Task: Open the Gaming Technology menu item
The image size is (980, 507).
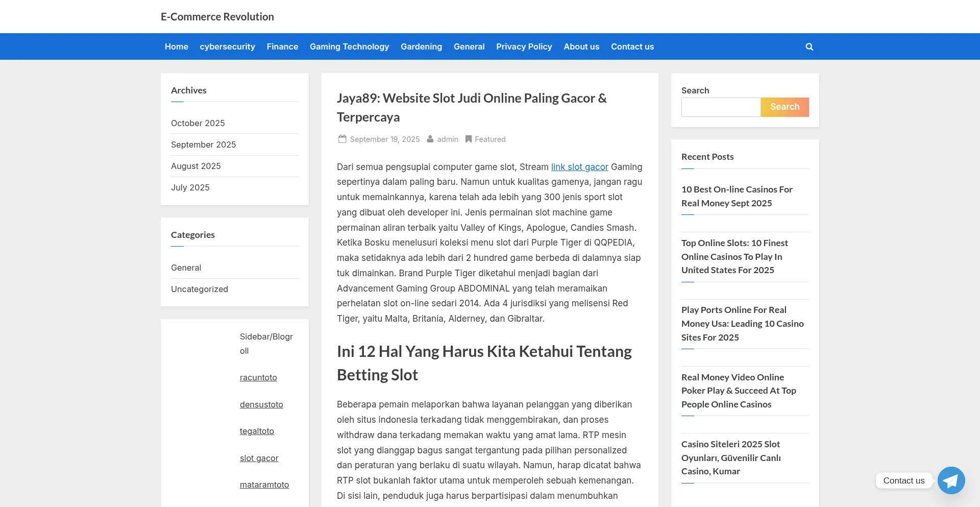Action: pyautogui.click(x=349, y=46)
